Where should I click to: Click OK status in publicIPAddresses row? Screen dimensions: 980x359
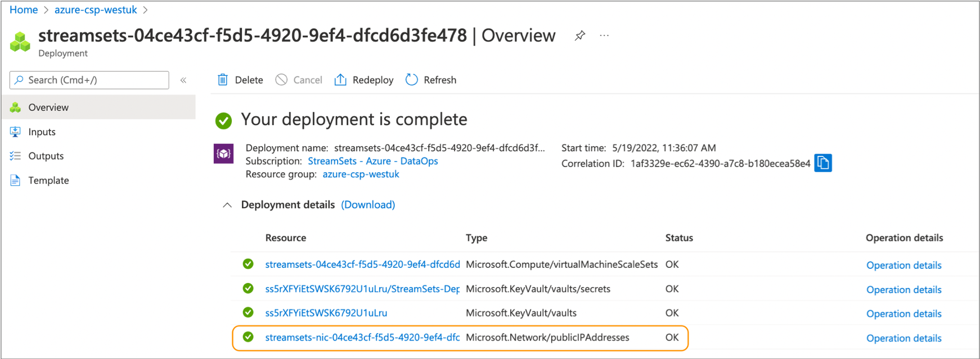(x=672, y=337)
